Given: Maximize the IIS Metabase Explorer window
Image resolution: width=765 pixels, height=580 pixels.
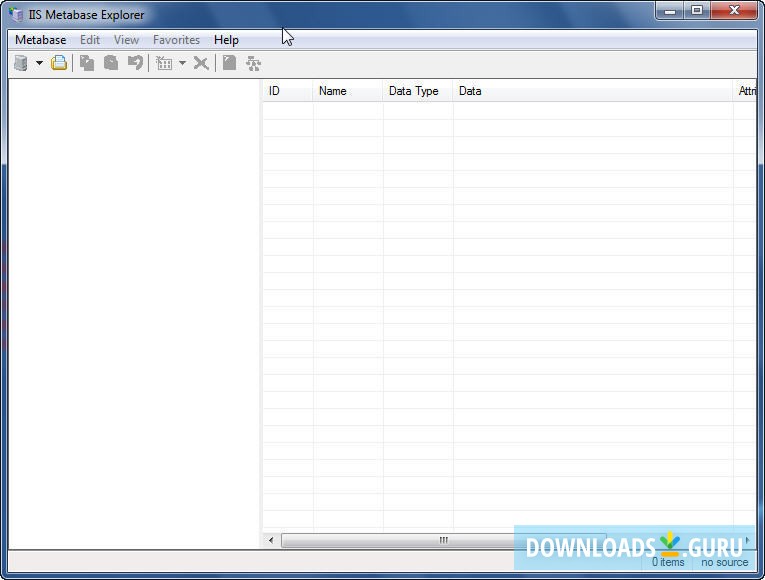Looking at the screenshot, I should click(697, 11).
